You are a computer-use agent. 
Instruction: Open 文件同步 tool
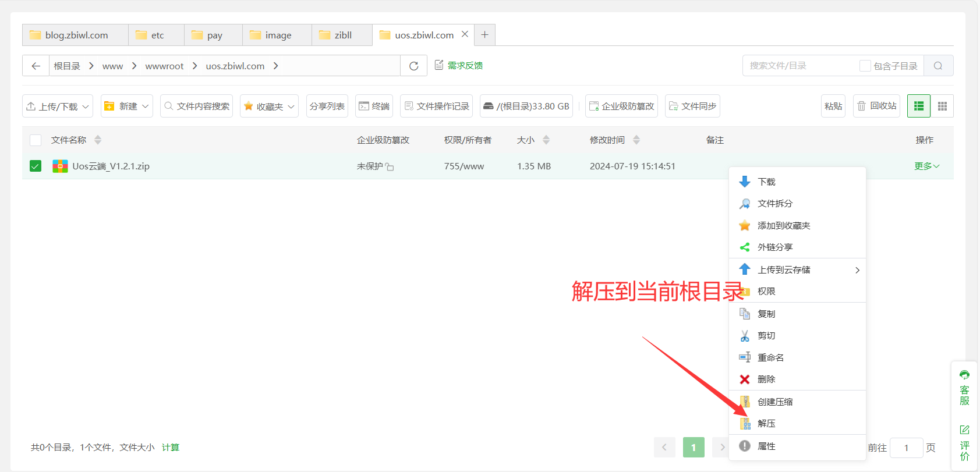(692, 106)
